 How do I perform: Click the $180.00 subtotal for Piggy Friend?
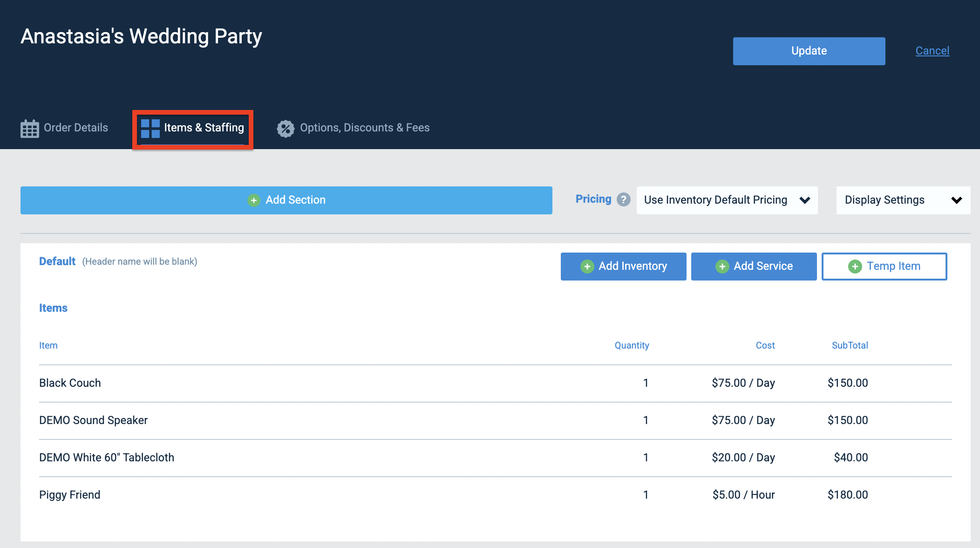click(848, 495)
